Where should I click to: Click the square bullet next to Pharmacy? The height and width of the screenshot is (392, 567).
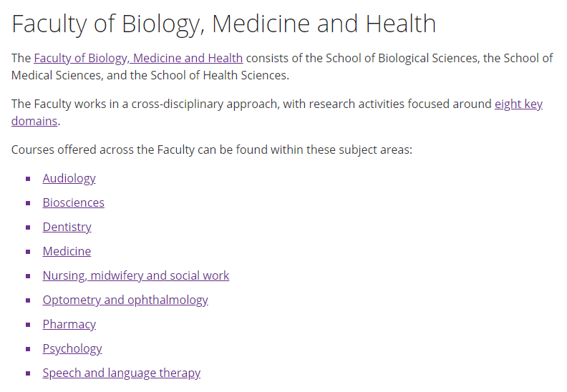click(28, 325)
